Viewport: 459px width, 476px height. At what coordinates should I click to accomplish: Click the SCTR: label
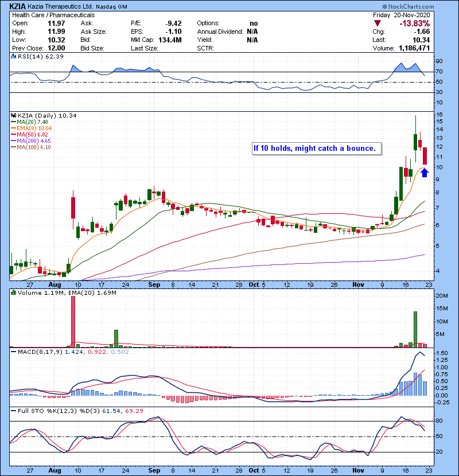click(205, 48)
